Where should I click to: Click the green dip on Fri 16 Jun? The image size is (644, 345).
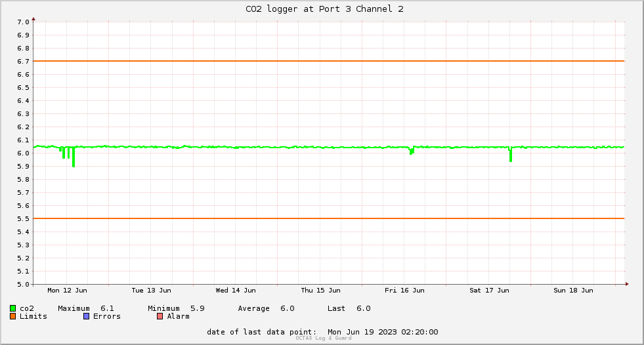(x=412, y=151)
